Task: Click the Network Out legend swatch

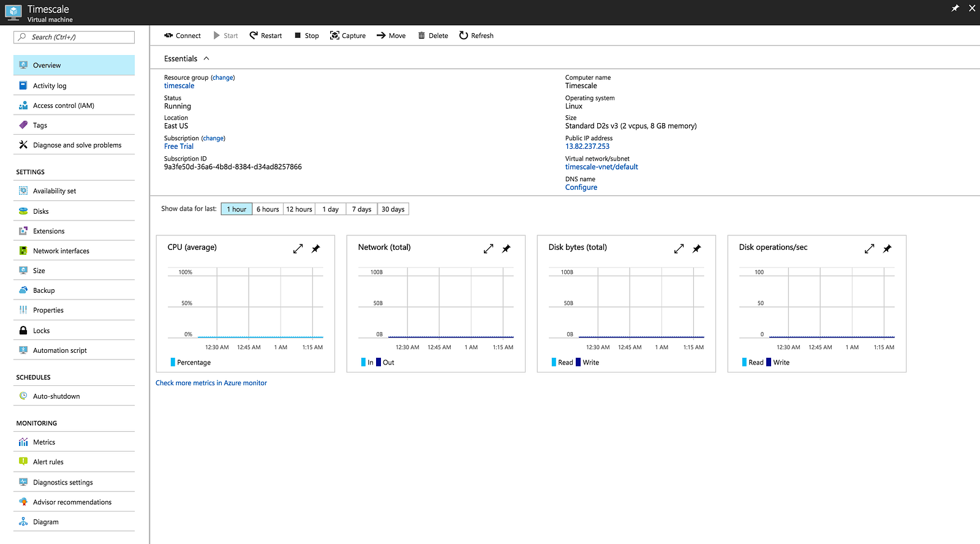Action: coord(379,362)
